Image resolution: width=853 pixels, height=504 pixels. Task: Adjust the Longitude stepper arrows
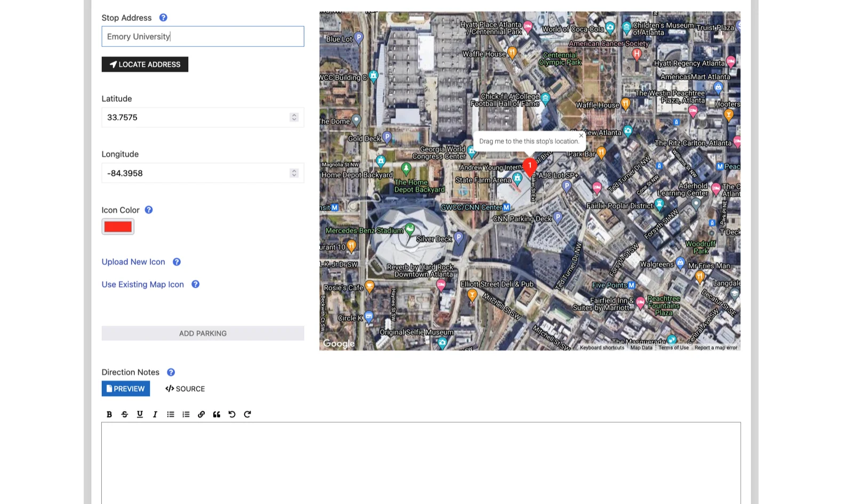coord(294,173)
